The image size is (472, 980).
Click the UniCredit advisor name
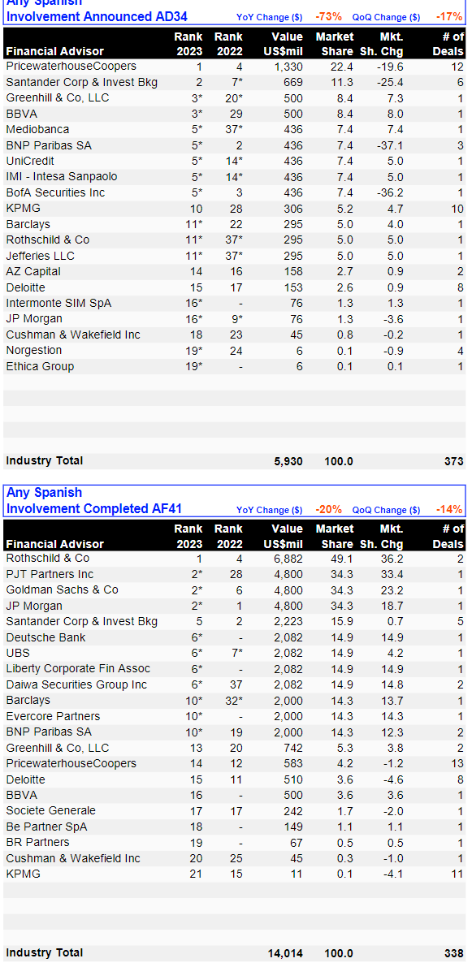[30, 161]
